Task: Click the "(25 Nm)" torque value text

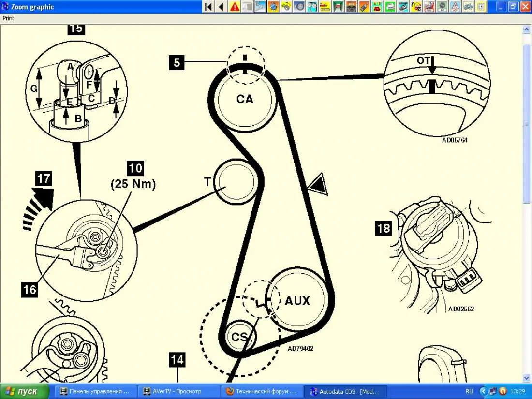Action: coord(133,184)
